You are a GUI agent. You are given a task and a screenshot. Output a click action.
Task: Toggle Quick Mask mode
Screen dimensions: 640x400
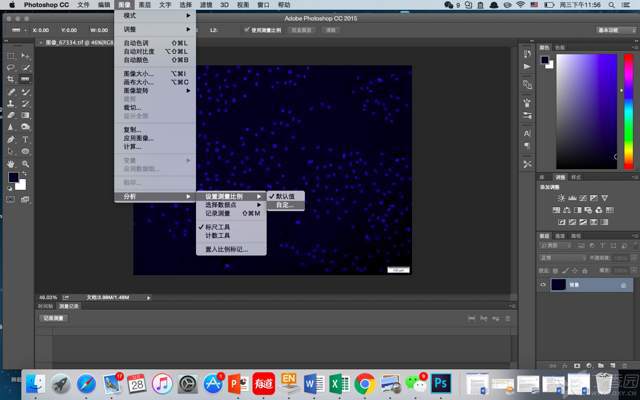tap(11, 200)
